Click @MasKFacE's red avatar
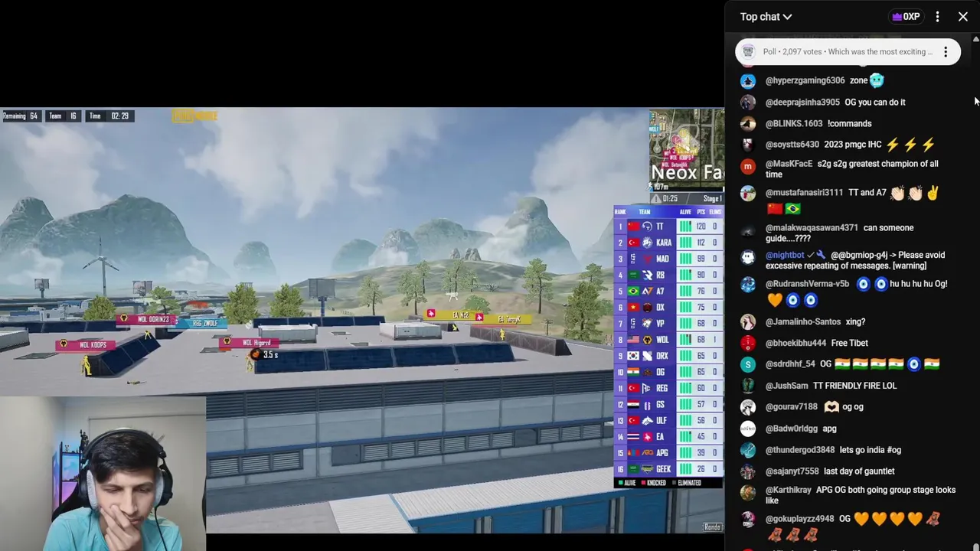 tap(748, 166)
